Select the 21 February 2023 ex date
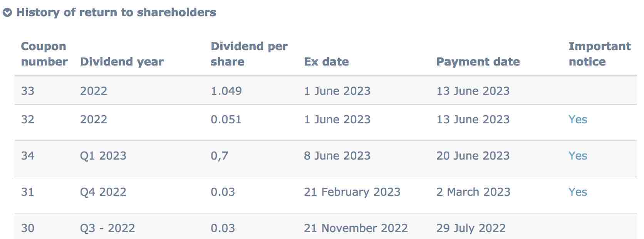 352,192
